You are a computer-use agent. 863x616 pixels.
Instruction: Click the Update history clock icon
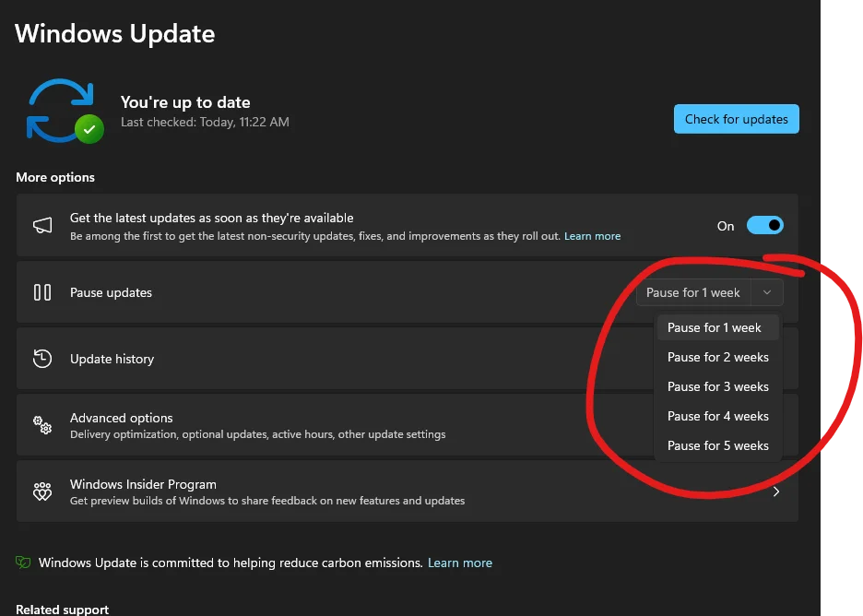click(42, 359)
